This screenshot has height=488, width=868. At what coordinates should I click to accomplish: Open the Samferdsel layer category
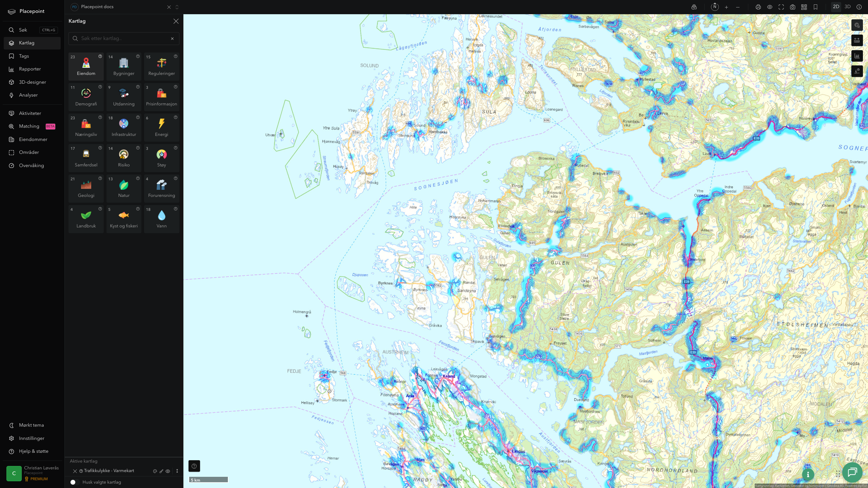[86, 158]
